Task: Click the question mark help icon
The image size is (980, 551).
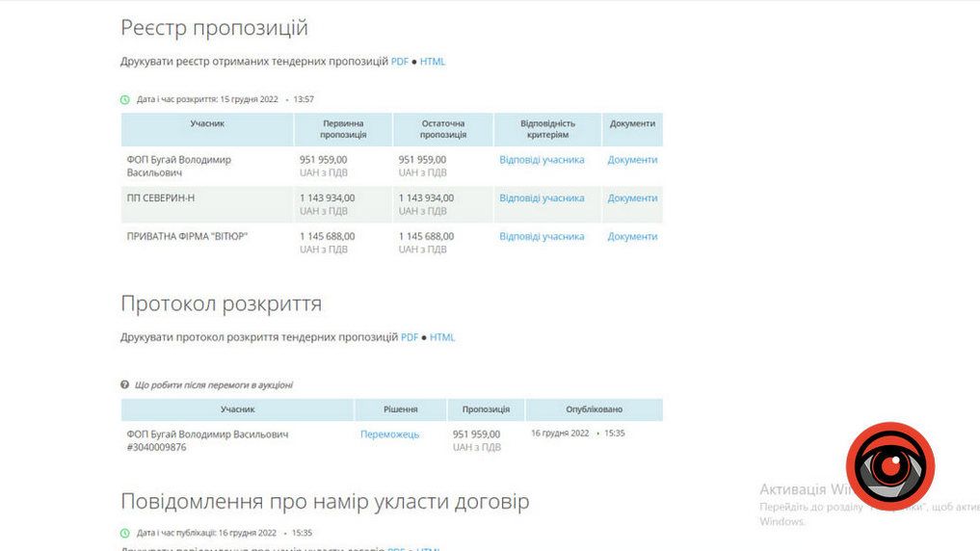Action: (125, 384)
